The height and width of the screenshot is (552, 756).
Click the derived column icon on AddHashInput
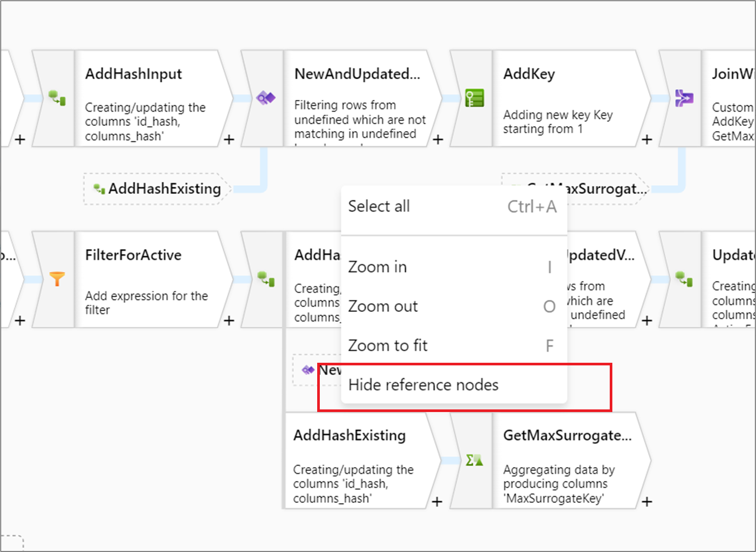coord(57,98)
